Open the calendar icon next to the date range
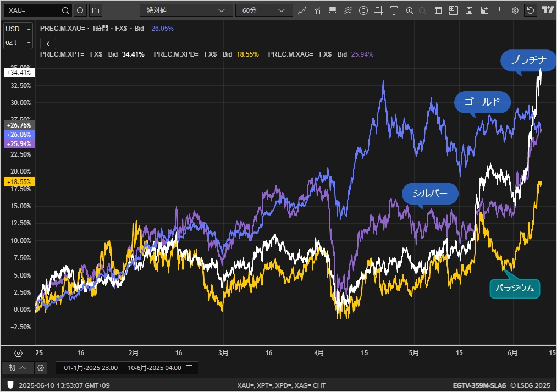This screenshot has height=392, width=557. (x=189, y=368)
